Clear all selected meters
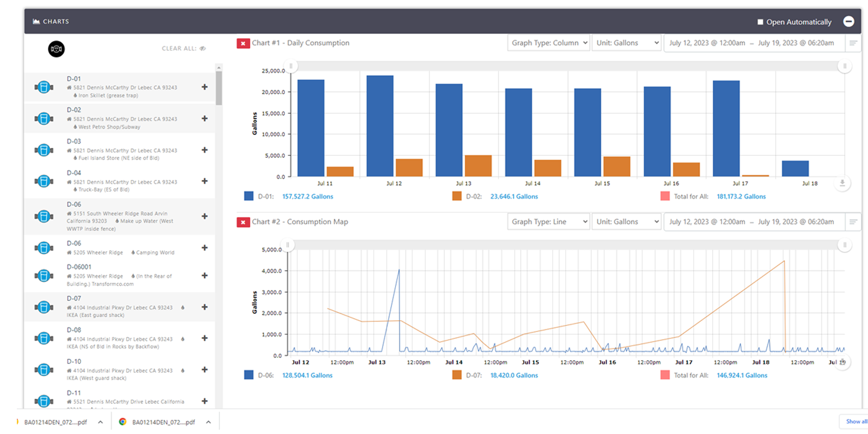Viewport: 868px width, 434px height. pyautogui.click(x=184, y=48)
